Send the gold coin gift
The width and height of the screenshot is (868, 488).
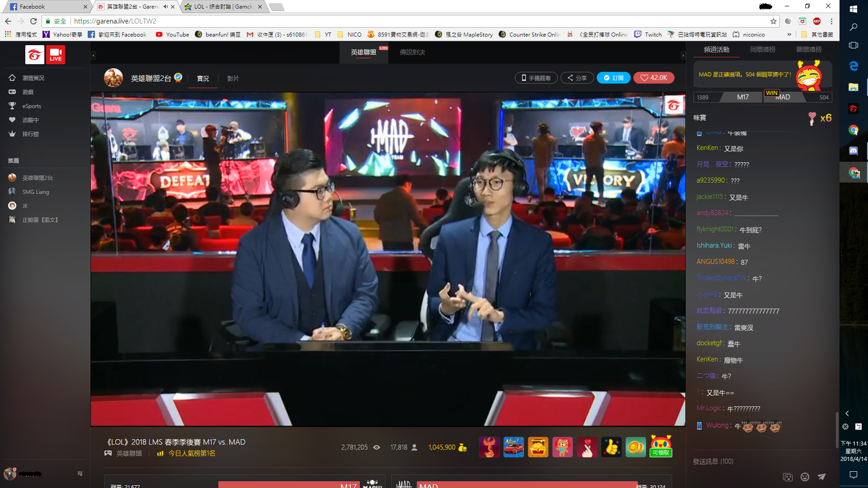(636, 447)
